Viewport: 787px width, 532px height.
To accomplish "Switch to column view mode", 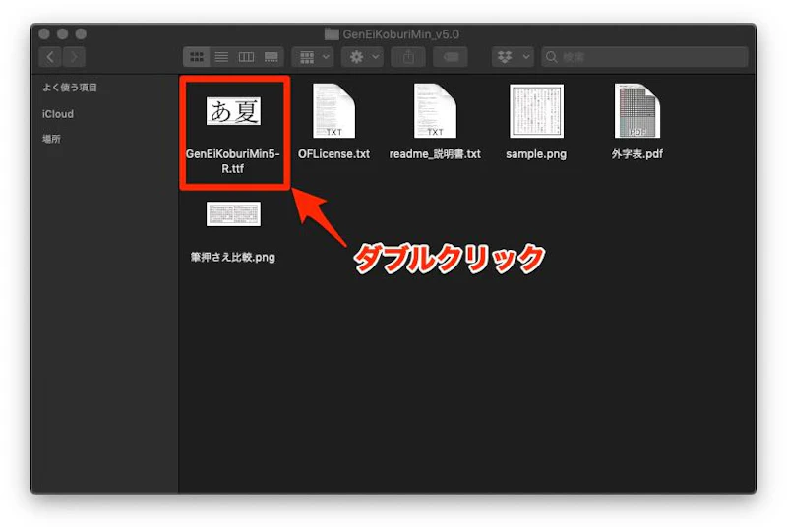I will point(246,57).
